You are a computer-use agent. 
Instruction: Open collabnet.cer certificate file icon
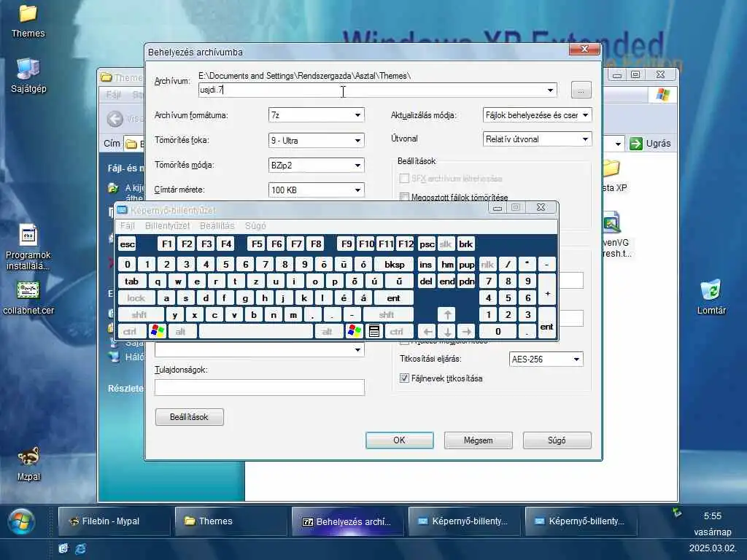coord(28,298)
